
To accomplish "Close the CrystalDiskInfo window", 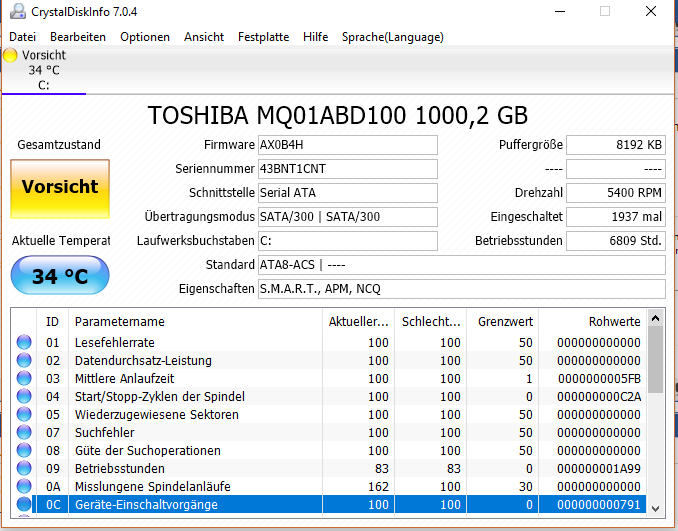I will (651, 11).
